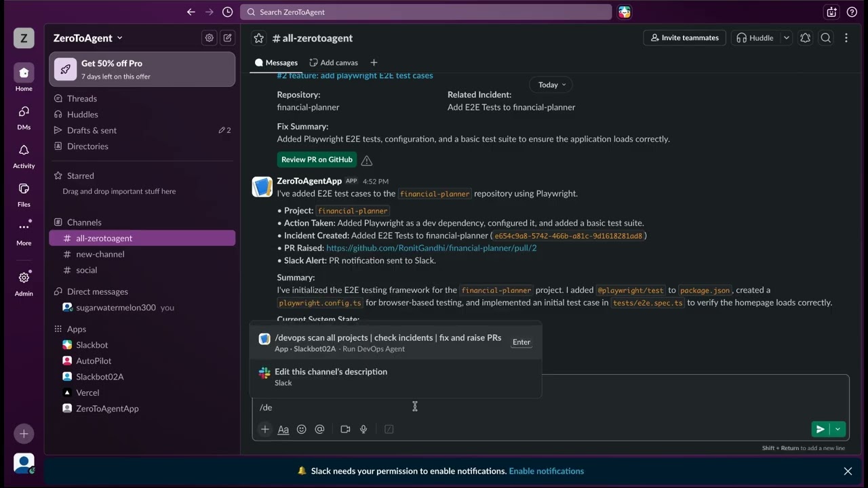868x488 pixels.
Task: Open the emoji picker
Action: [x=302, y=429]
